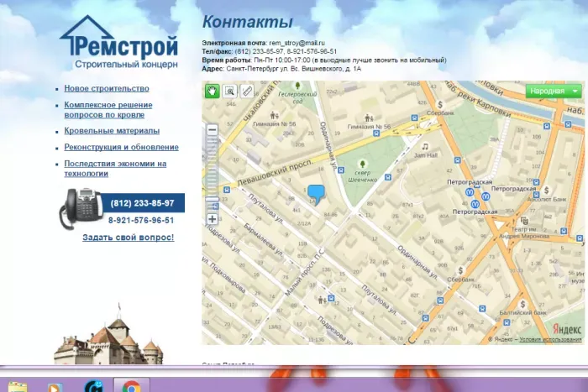The width and height of the screenshot is (588, 392).
Task: Open Последствия экономии на технологии link
Action: pos(115,169)
